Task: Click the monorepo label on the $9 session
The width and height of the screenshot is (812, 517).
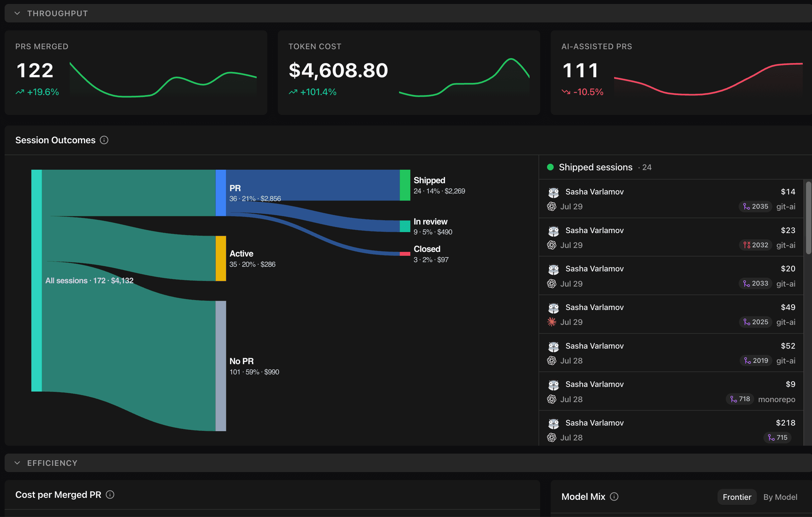Action: pos(777,399)
